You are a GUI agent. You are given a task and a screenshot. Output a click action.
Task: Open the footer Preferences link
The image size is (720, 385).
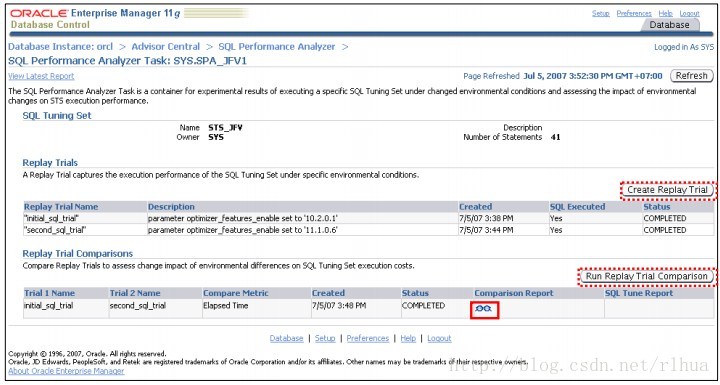pos(368,338)
